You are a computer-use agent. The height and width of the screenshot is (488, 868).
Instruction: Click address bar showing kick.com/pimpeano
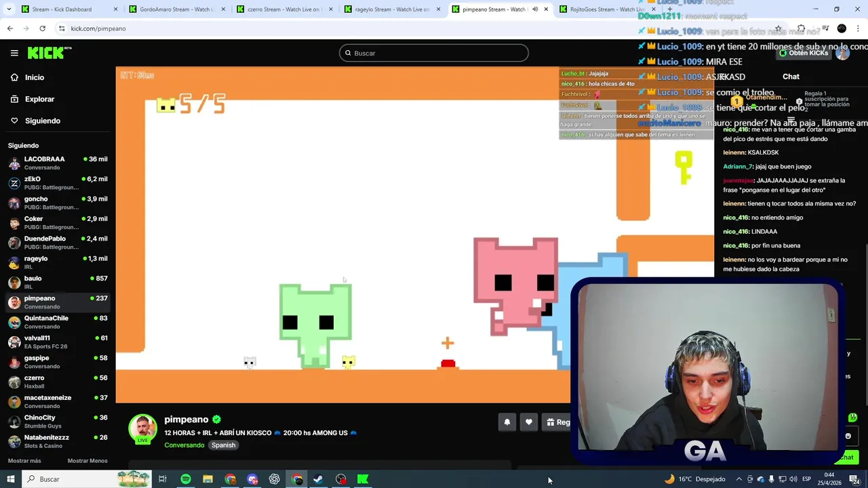[98, 28]
